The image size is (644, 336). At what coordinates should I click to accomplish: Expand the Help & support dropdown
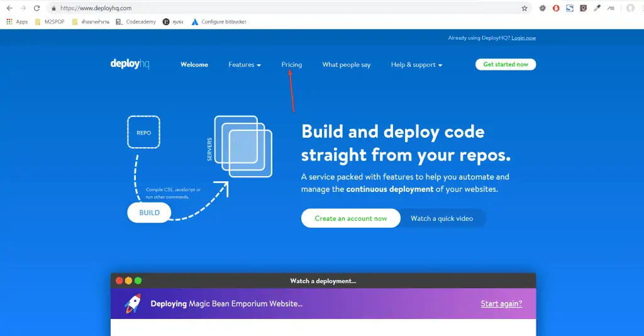click(416, 65)
